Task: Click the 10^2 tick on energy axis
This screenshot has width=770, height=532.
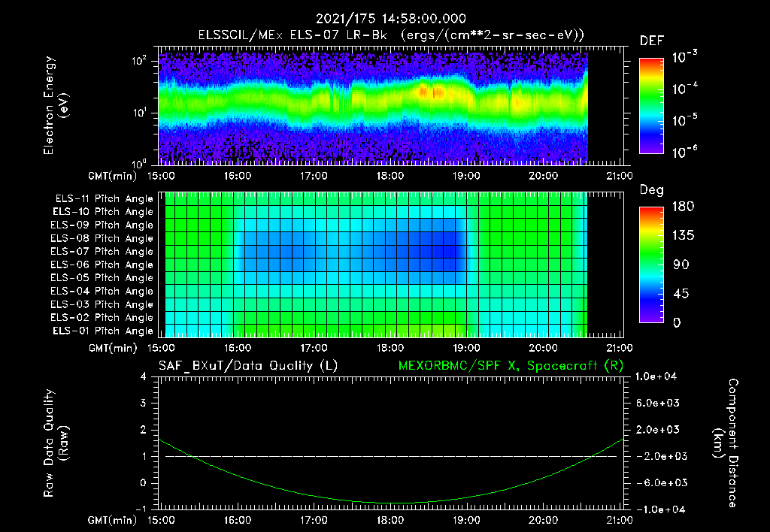Action: click(x=139, y=61)
